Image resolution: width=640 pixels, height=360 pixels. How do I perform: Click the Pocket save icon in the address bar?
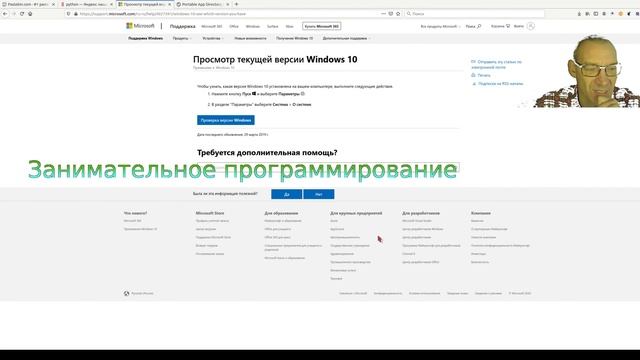pos(391,13)
